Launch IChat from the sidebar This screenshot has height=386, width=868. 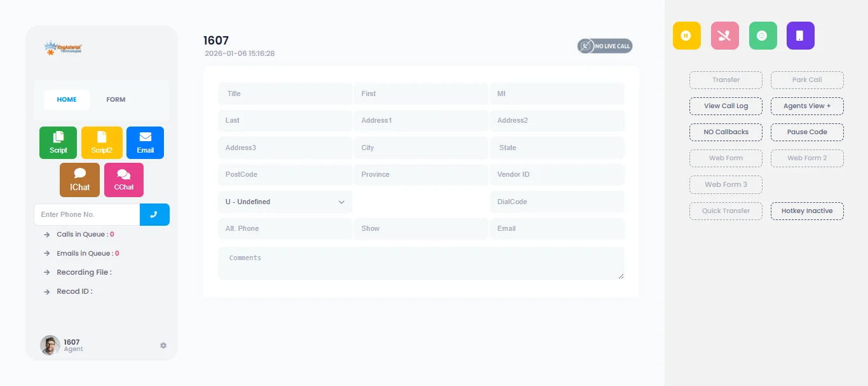79,180
